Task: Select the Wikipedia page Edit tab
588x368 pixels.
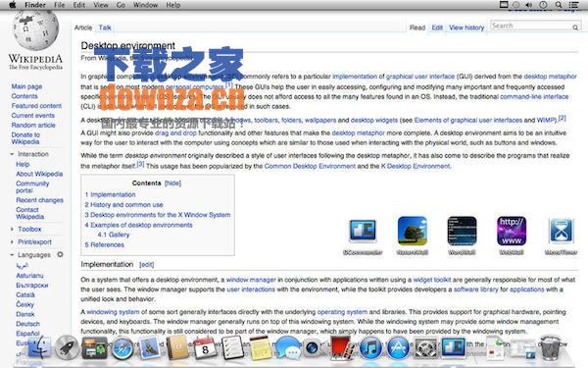Action: coord(437,27)
